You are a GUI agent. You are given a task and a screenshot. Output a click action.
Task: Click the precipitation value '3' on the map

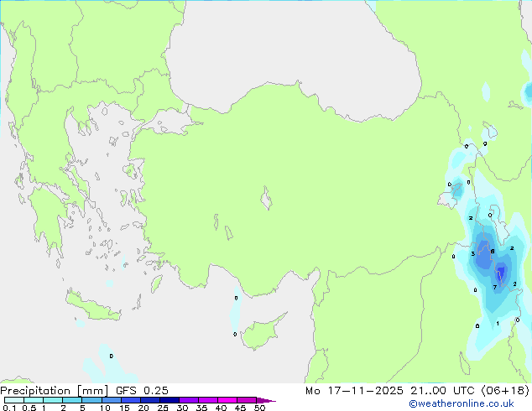(473, 253)
